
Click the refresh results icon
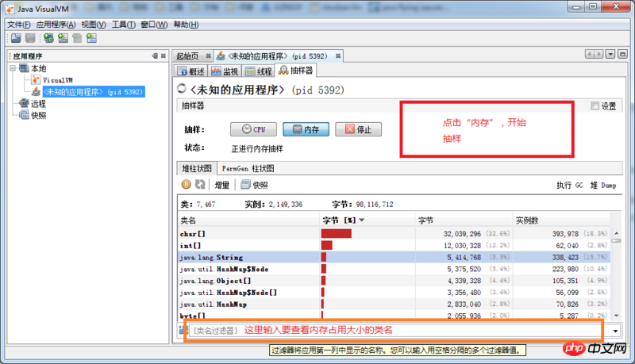click(200, 185)
